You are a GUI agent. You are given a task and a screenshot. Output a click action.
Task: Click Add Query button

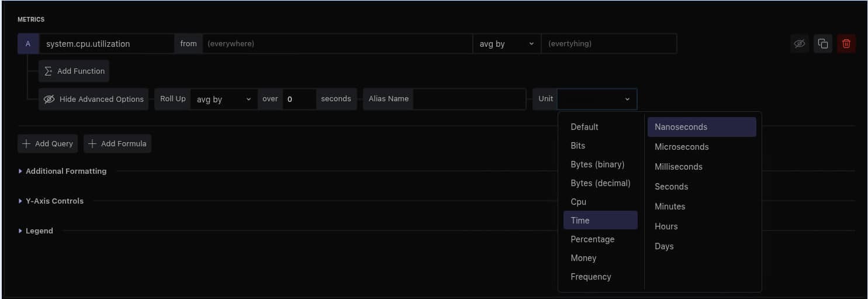click(48, 143)
